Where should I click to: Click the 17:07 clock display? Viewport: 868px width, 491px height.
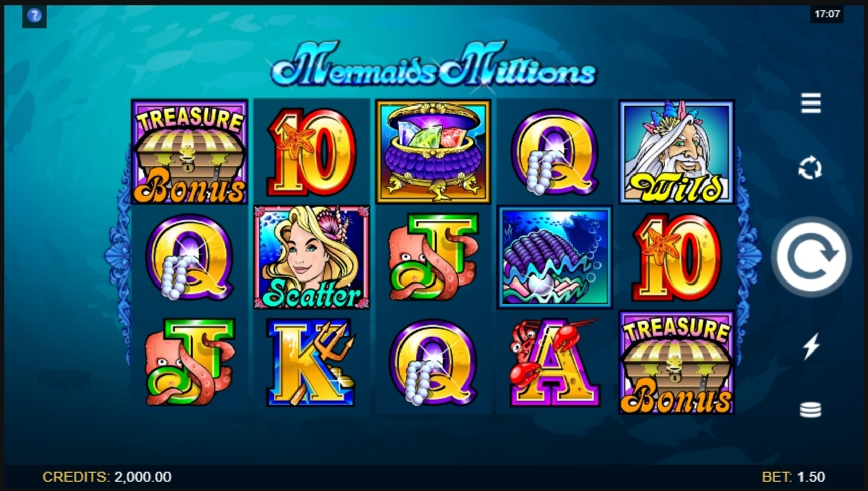pyautogui.click(x=827, y=14)
